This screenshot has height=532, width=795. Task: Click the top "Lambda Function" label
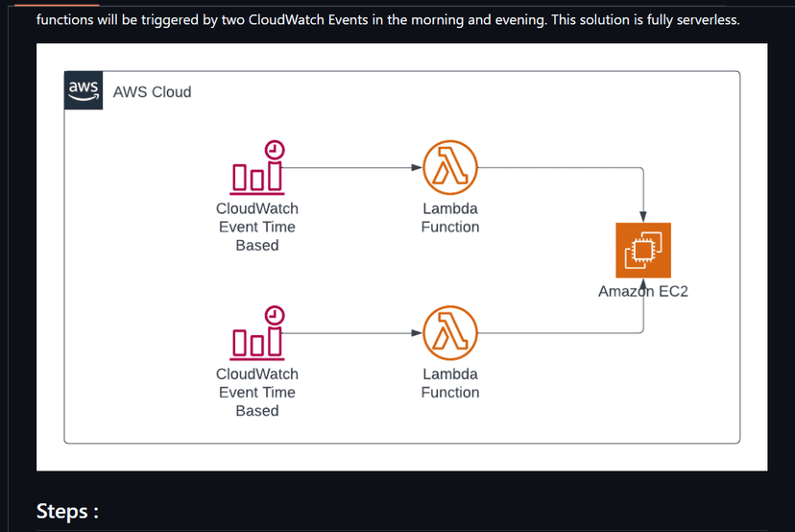(450, 218)
